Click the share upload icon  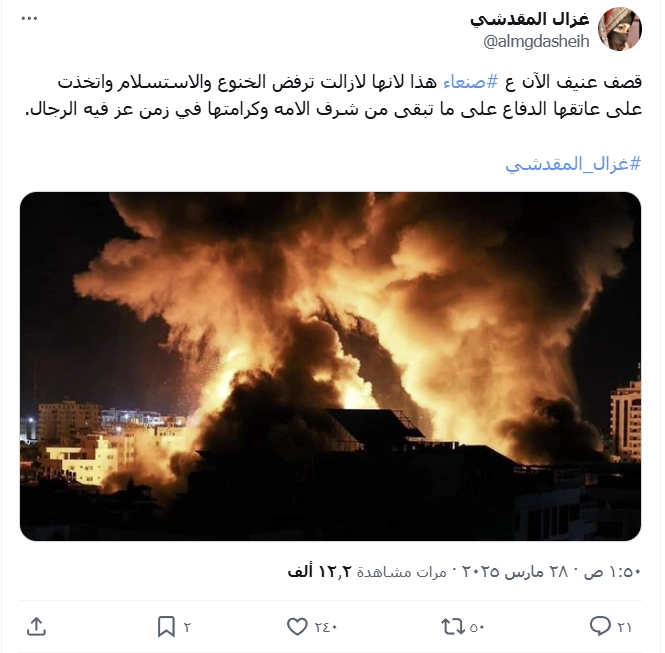point(36,626)
